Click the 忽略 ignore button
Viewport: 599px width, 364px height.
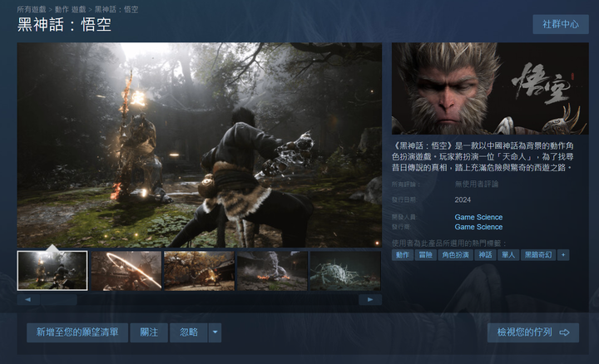coord(189,332)
